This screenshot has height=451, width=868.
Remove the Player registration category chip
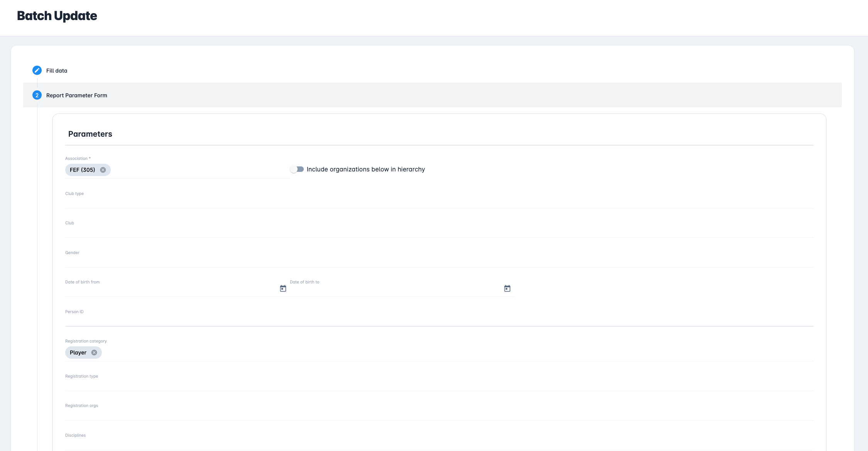[x=94, y=353]
